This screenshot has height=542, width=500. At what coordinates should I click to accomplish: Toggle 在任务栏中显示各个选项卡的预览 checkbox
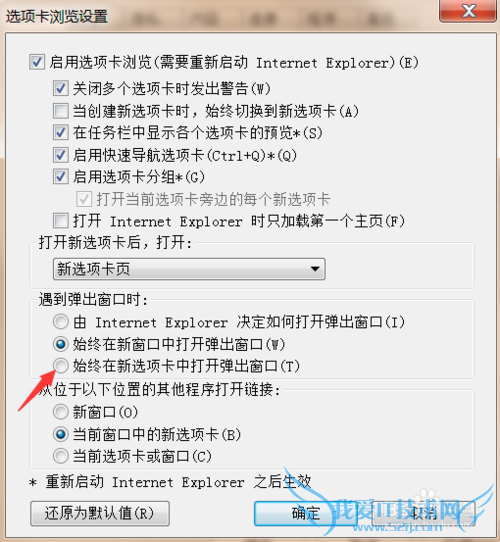click(x=61, y=133)
